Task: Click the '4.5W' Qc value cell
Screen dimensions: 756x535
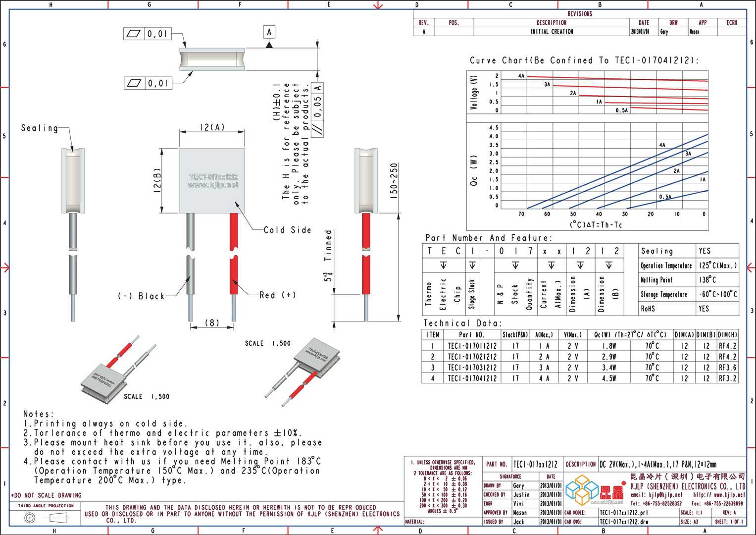Action: 609,378
